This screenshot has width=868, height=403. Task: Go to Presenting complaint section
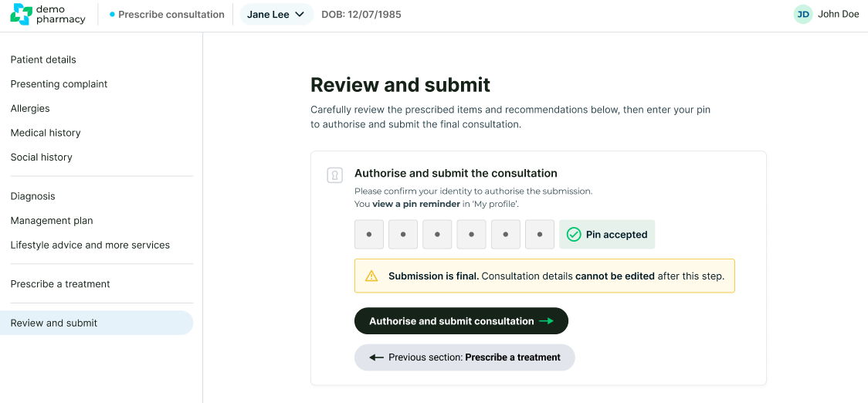(x=59, y=84)
